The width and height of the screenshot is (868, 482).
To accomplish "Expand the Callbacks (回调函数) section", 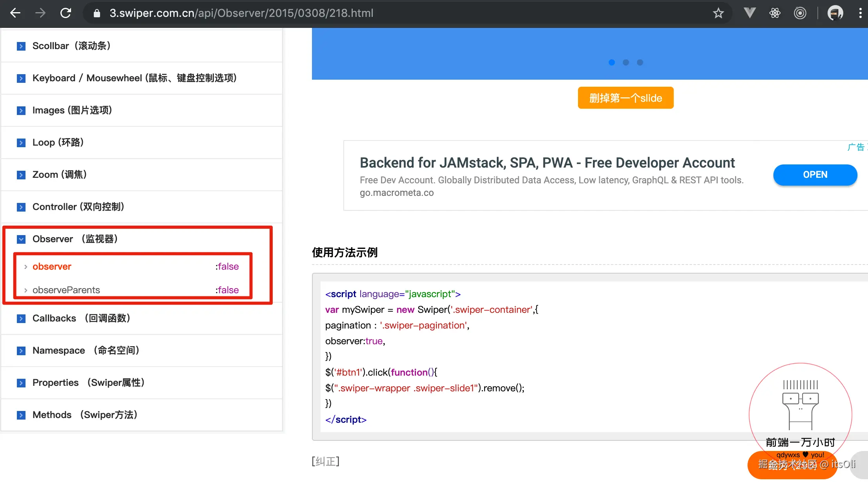I will tap(21, 318).
